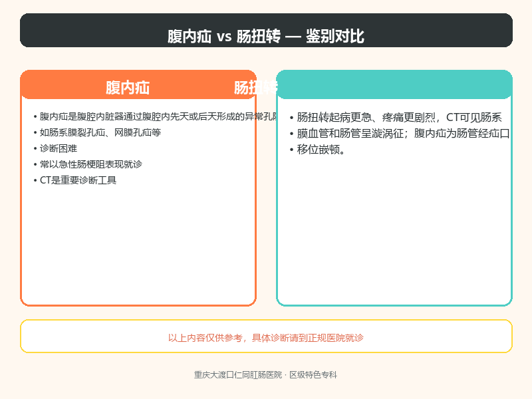Click the overlapping 肠扭转 heading text
Viewport: 532px width, 399px height.
tap(255, 88)
